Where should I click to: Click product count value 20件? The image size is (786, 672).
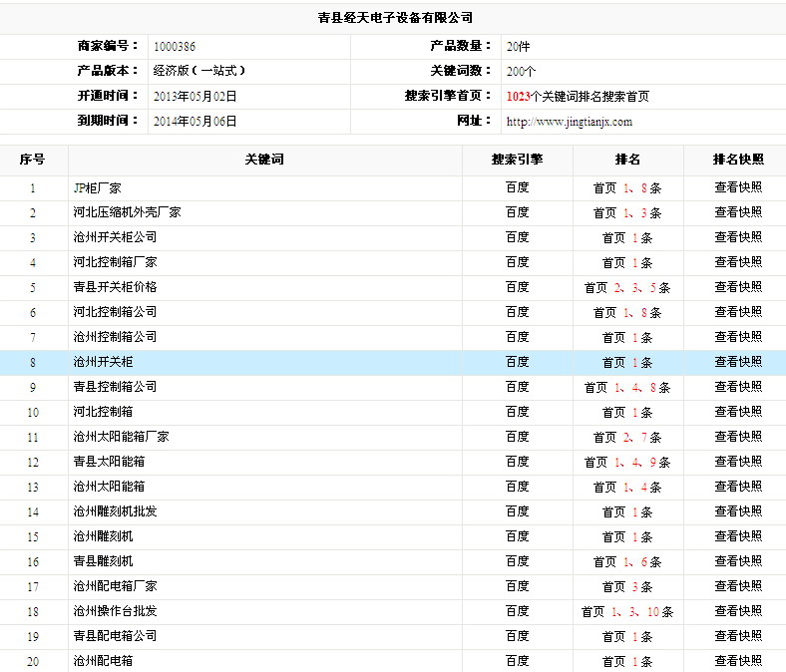(x=518, y=47)
